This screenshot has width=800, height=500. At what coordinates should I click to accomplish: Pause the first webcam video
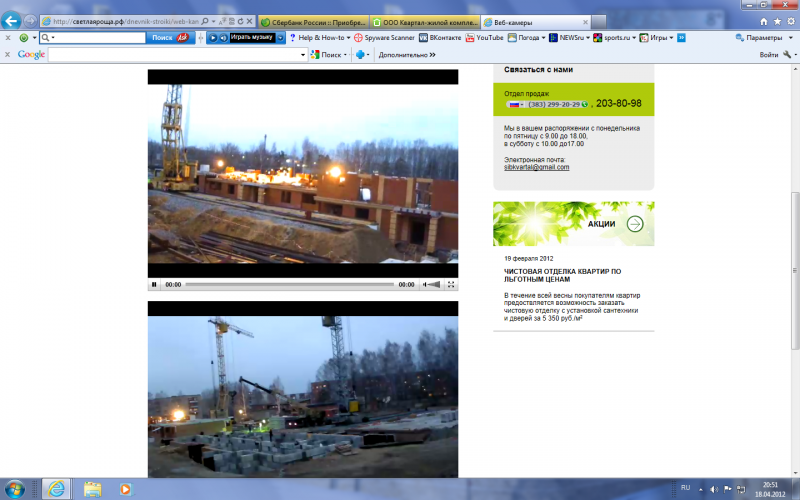click(154, 285)
